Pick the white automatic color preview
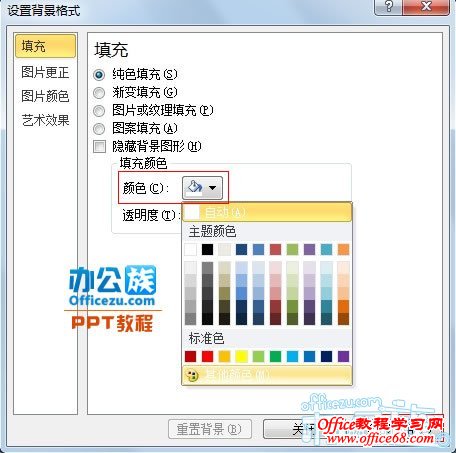The image size is (456, 453). (x=192, y=212)
